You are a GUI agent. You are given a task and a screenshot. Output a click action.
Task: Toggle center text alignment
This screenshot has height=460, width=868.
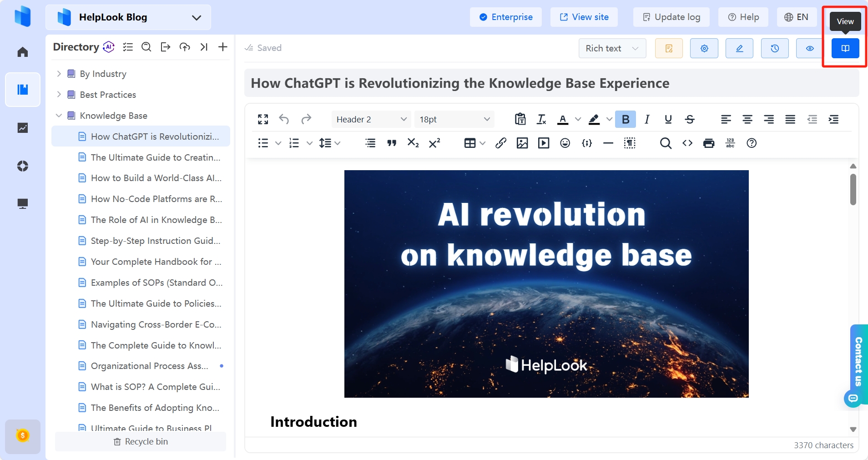[x=747, y=119]
